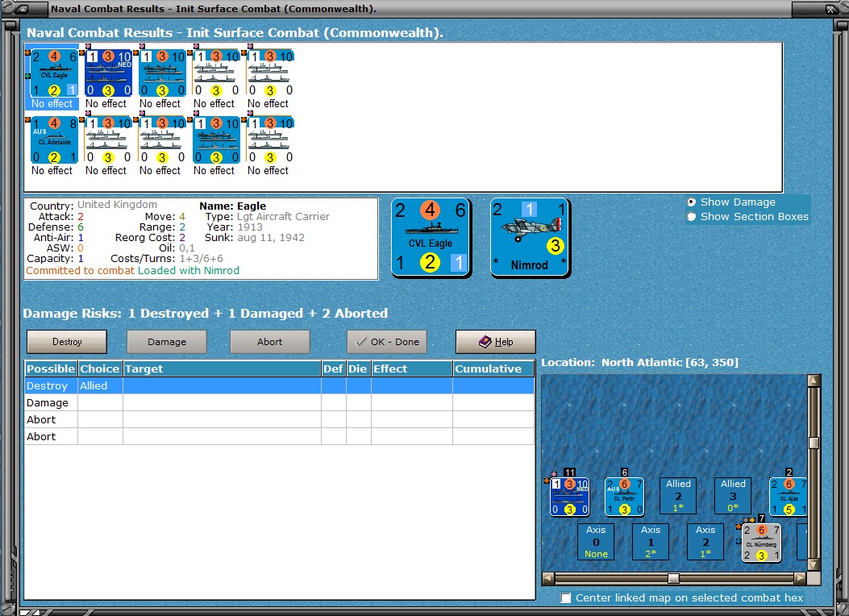The image size is (849, 616).
Task: Click the Allied 2 section box
Action: point(678,495)
